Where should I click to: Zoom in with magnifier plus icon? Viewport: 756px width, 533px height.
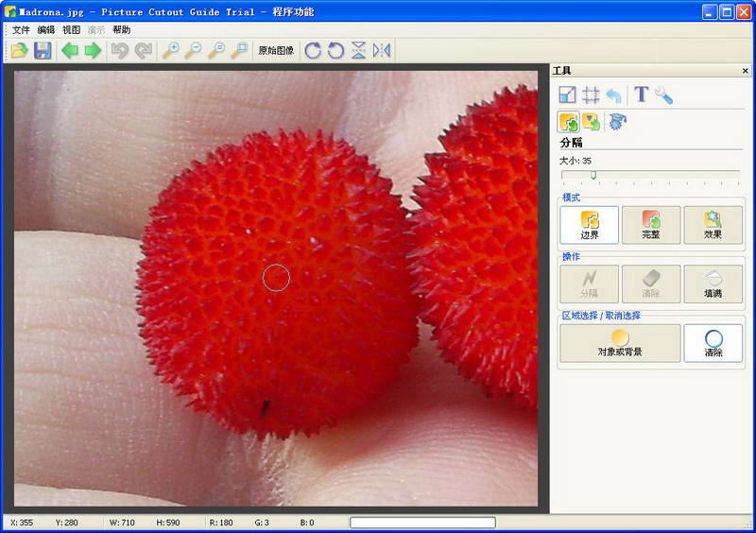pyautogui.click(x=170, y=50)
